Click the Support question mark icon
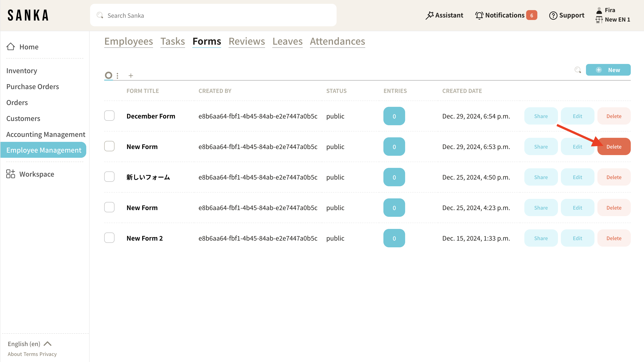Image resolution: width=644 pixels, height=362 pixels. click(553, 15)
